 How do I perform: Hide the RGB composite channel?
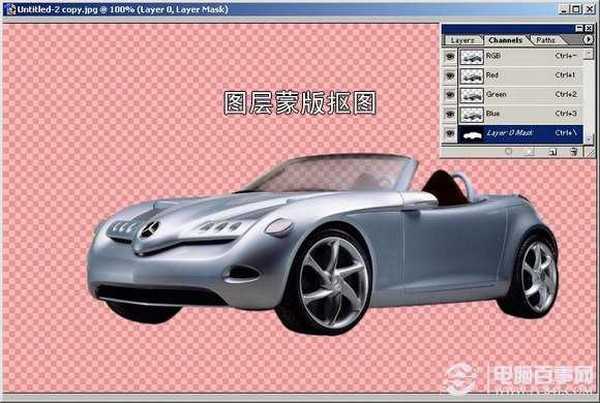click(450, 57)
